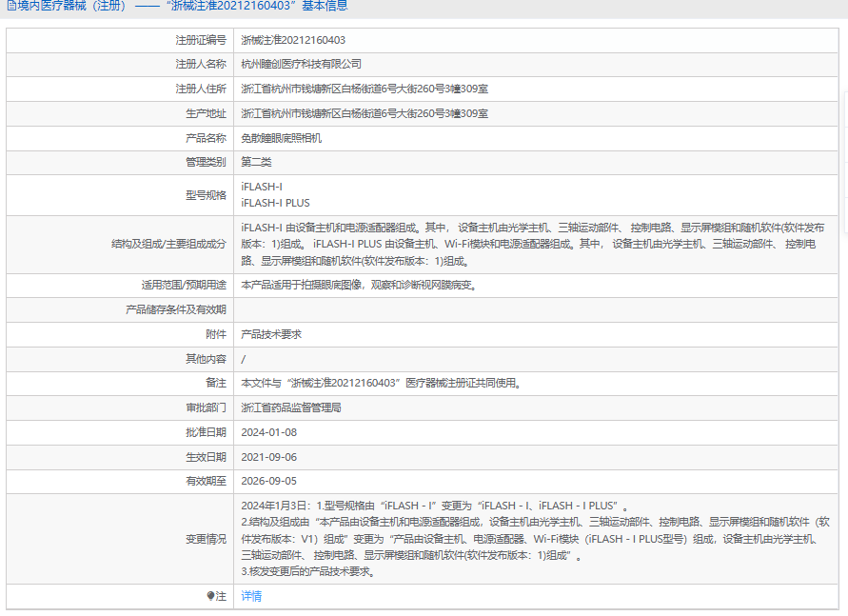Select 第二类 management category value

point(256,162)
